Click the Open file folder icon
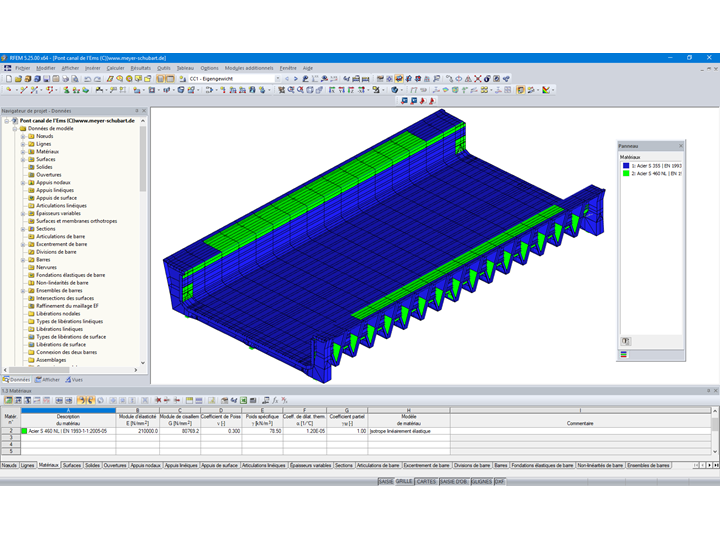 pos(18,79)
